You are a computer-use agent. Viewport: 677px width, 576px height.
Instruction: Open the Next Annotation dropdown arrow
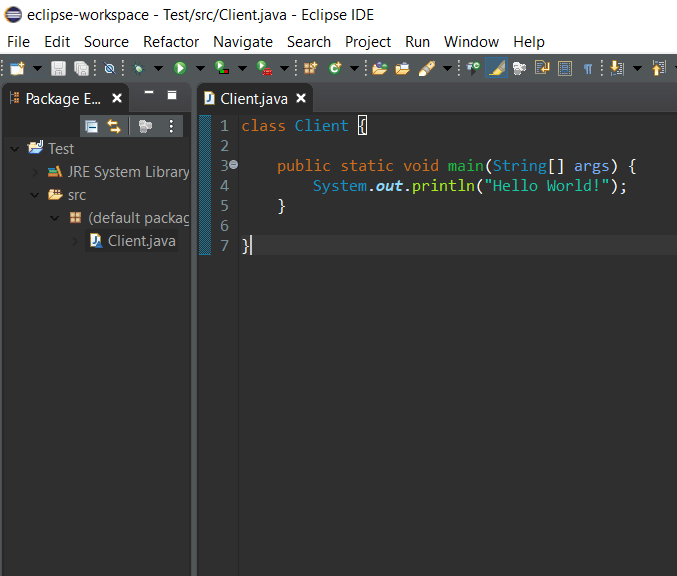point(637,68)
